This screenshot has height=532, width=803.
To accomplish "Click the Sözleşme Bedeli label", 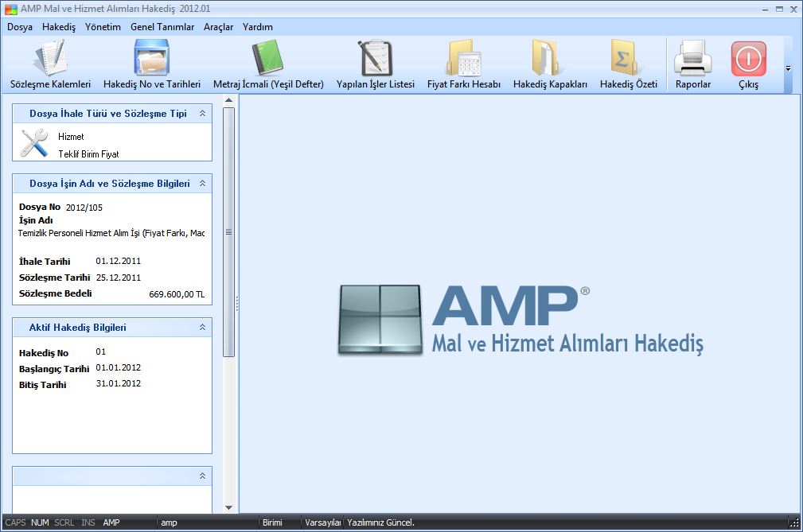I will 55,293.
